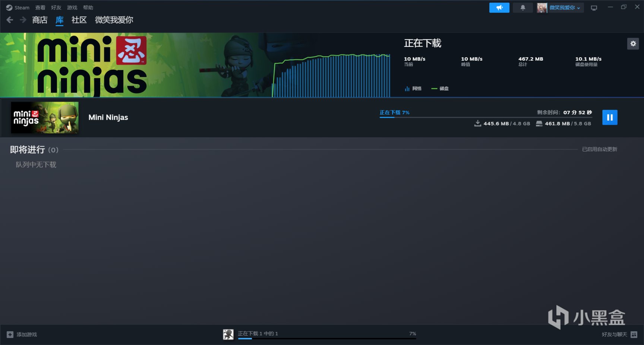Pause the Mini Ninjas download
This screenshot has height=345, width=644.
(610, 118)
